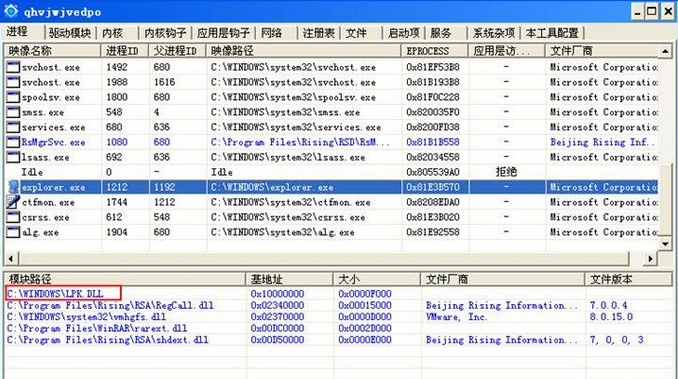Open the 驱动模块 tab
Viewport: 678px width, 379px height.
pos(70,33)
